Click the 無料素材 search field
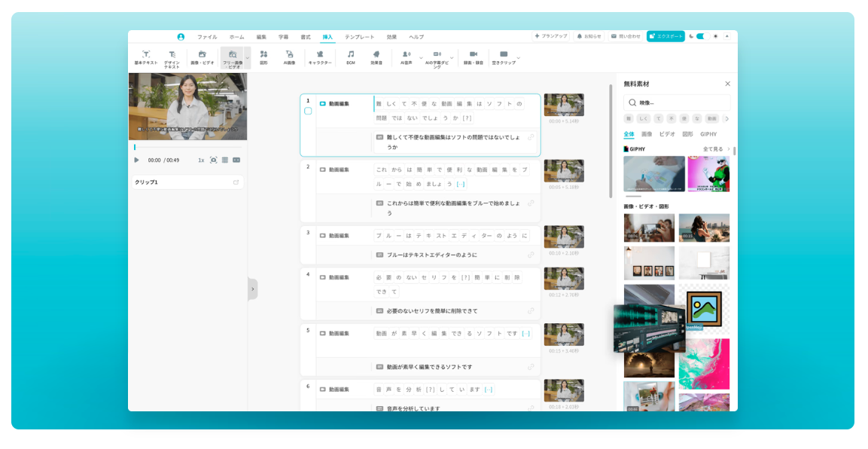This screenshot has height=449, width=868. [677, 102]
